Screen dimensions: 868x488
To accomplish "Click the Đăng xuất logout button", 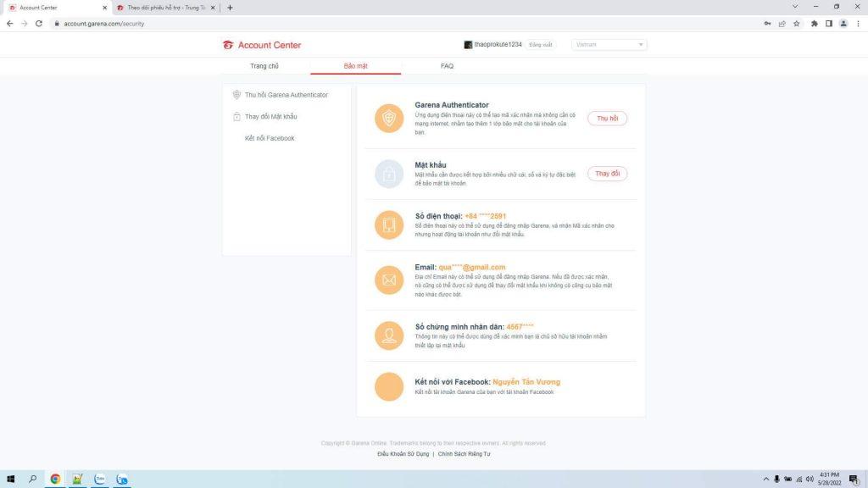I will click(x=541, y=45).
